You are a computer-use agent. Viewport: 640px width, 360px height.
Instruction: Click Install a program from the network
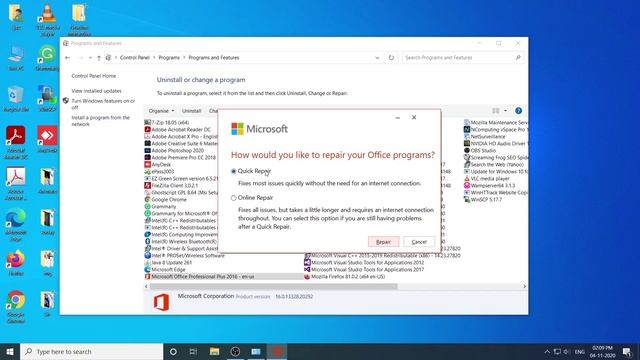(100, 121)
